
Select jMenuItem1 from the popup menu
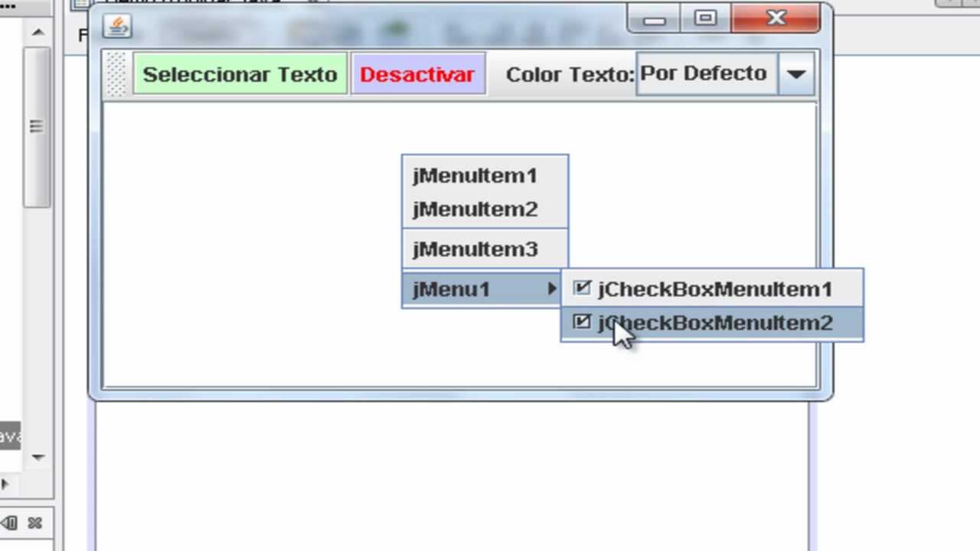pyautogui.click(x=475, y=175)
